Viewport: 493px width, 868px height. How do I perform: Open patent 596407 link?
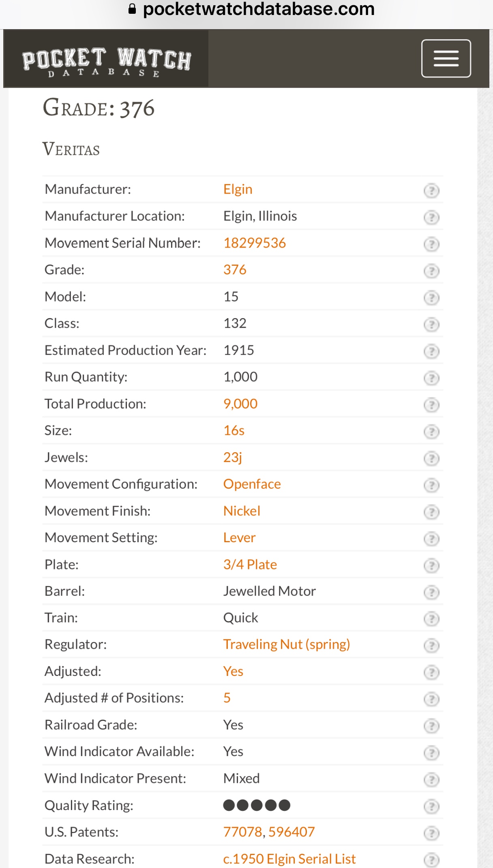coord(292,832)
